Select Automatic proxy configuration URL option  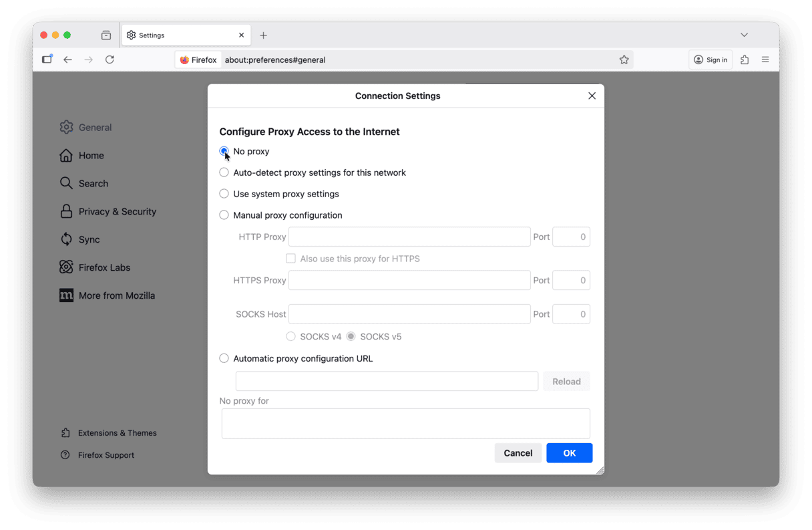point(224,358)
